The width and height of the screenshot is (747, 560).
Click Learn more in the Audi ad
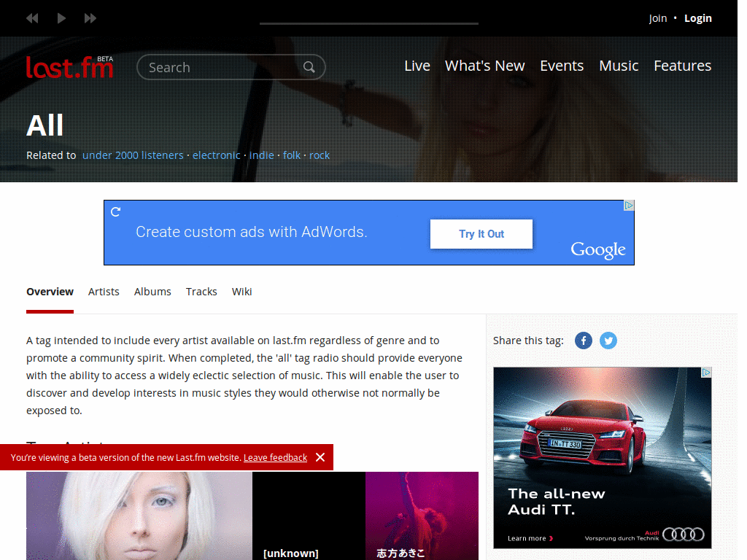pos(530,538)
